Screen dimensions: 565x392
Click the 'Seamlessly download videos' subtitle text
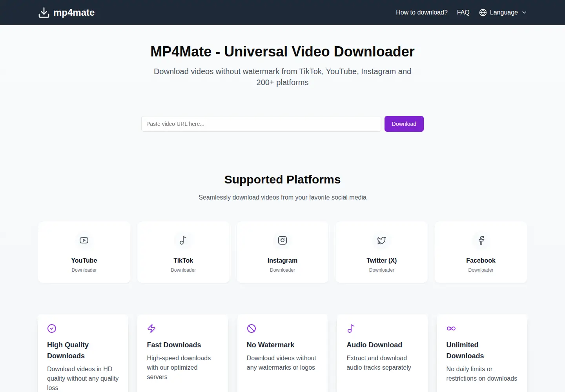(282, 197)
